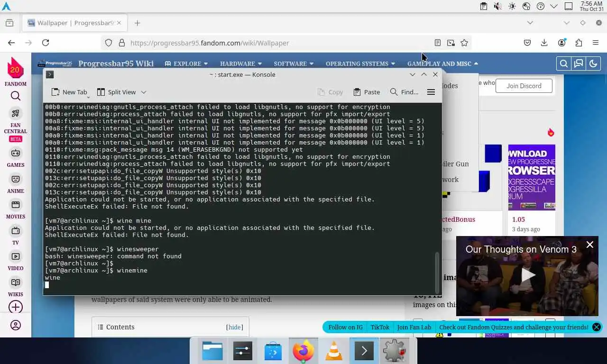Close the Venom 3 video popup
Screen dimensions: 607x364
[590, 245]
